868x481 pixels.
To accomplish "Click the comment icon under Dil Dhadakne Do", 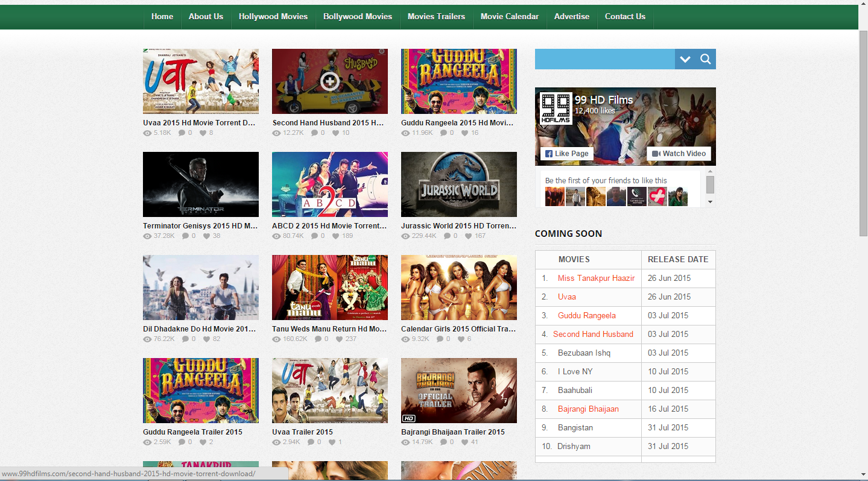I will (x=186, y=339).
